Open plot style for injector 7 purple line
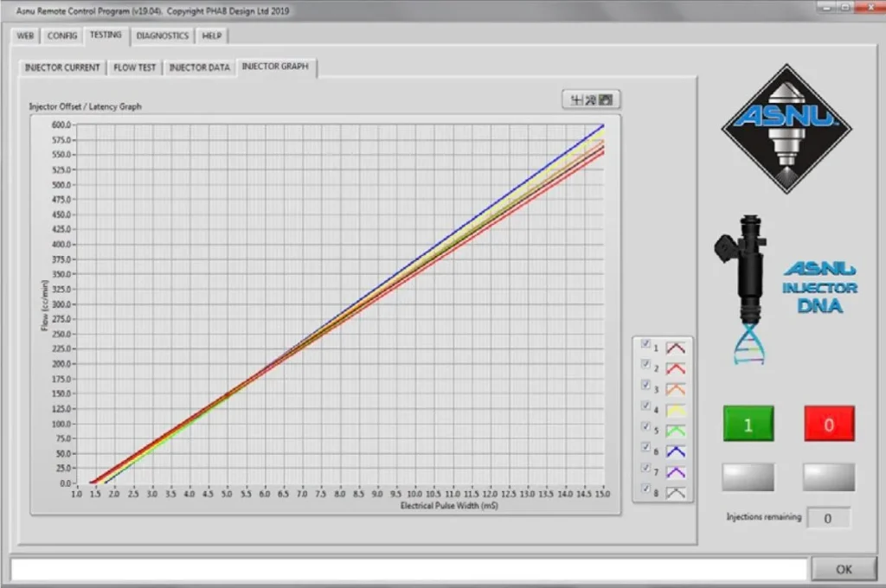The width and height of the screenshot is (886, 588). 676,471
